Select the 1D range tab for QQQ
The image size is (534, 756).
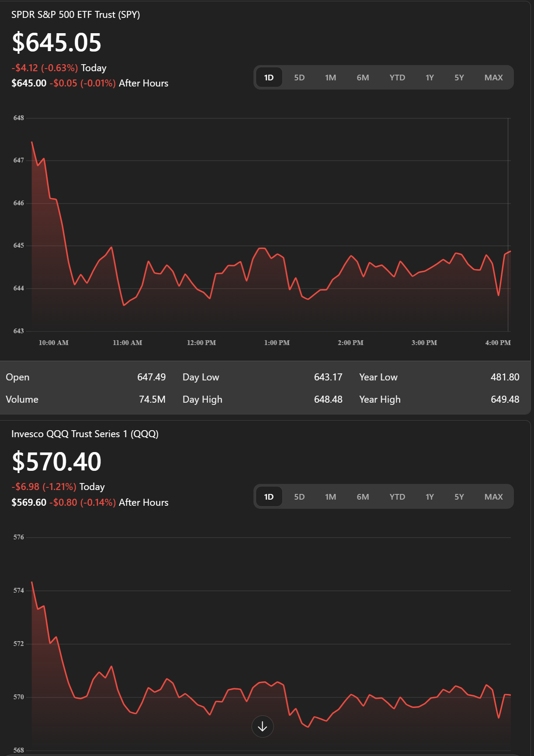[269, 497]
